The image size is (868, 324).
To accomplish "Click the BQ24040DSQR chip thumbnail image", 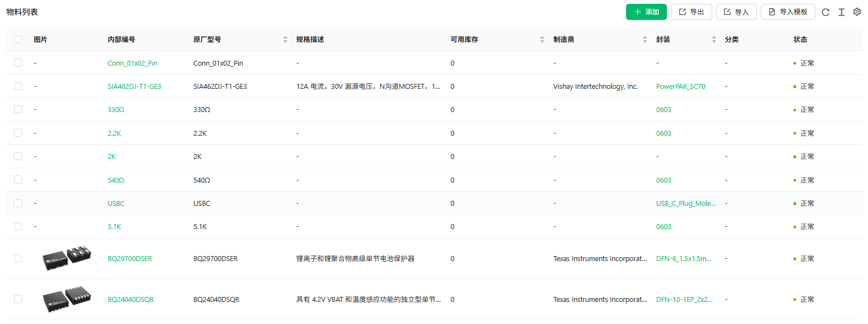I will tap(67, 299).
